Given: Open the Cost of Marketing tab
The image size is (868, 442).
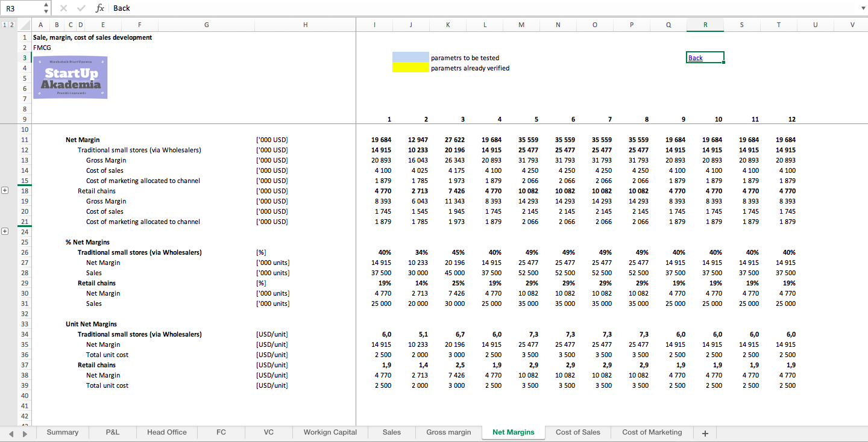Looking at the screenshot, I should (x=652, y=432).
